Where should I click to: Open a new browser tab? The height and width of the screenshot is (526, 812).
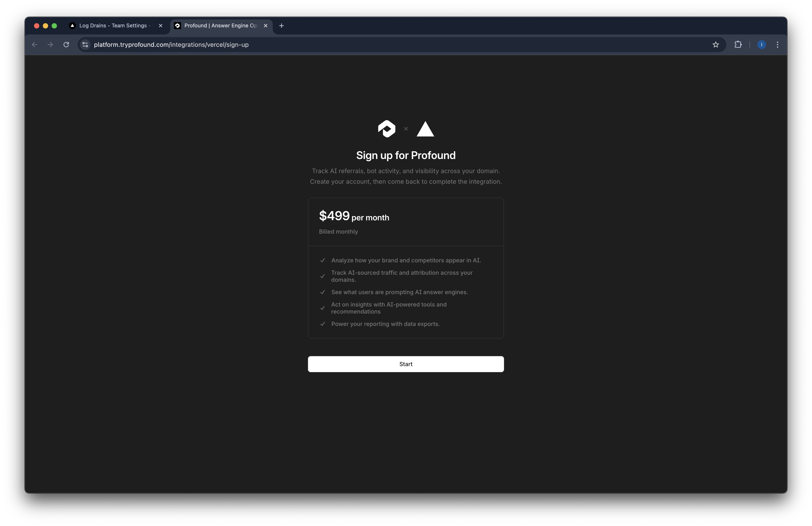282,26
